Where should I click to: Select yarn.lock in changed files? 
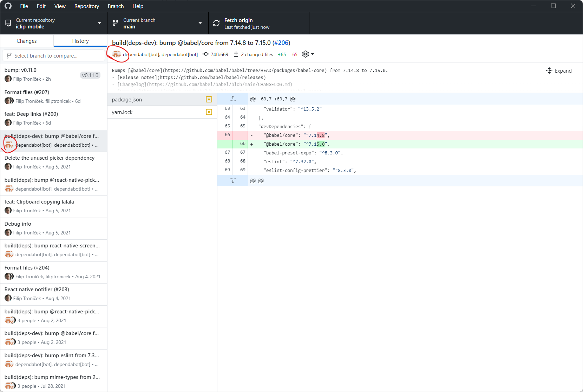click(x=162, y=112)
